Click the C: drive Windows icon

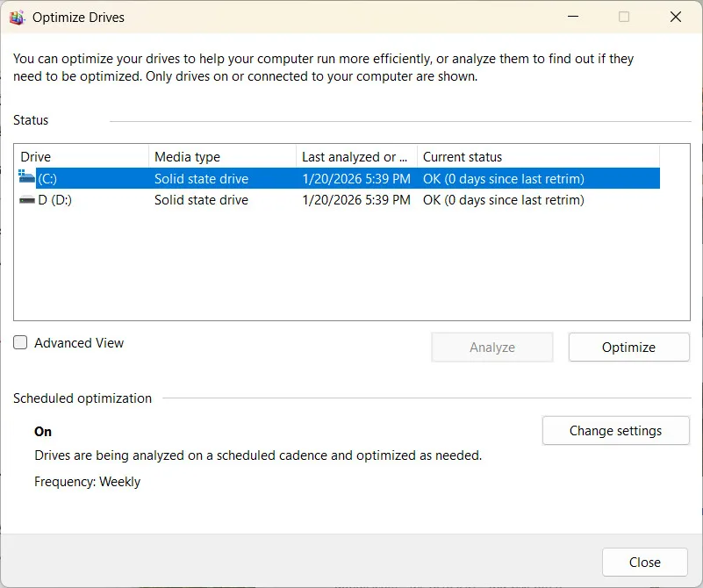(26, 178)
